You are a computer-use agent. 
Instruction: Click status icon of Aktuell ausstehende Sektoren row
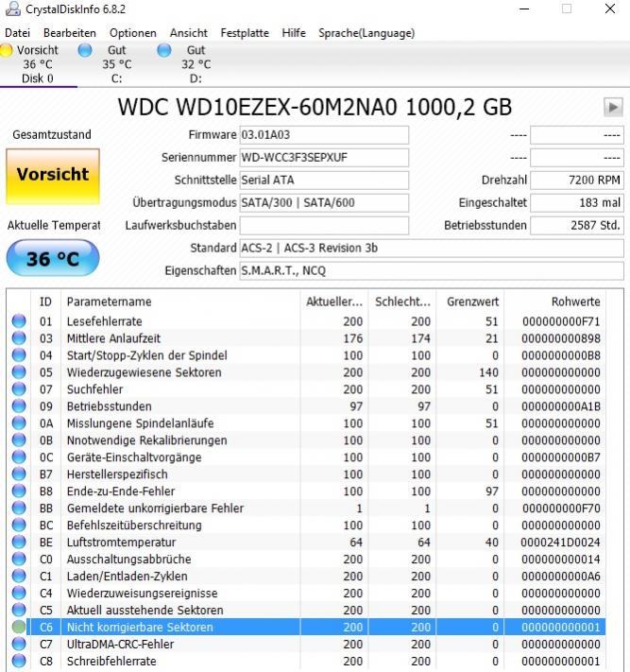(x=19, y=610)
